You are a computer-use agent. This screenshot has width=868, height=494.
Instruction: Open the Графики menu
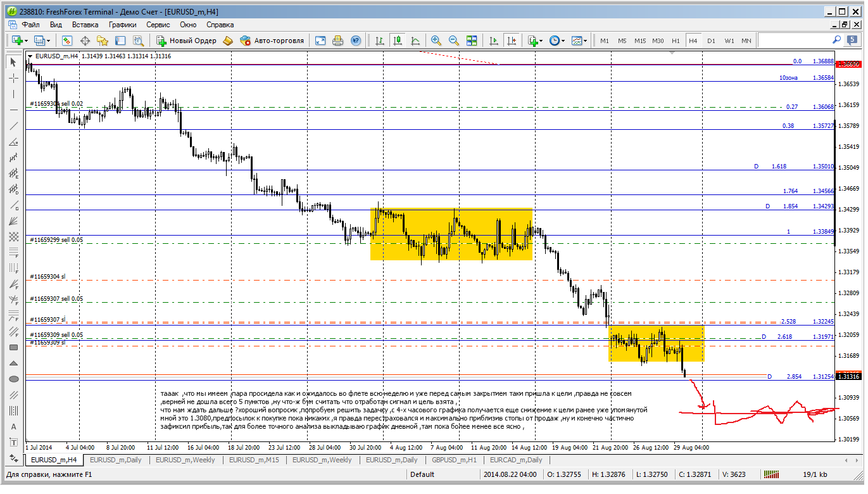[122, 25]
